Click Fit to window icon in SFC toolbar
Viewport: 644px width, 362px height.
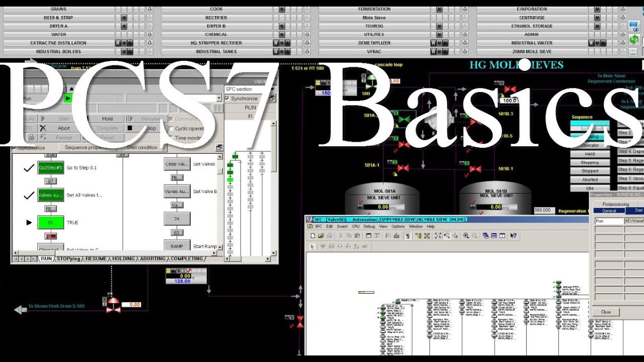point(438,235)
